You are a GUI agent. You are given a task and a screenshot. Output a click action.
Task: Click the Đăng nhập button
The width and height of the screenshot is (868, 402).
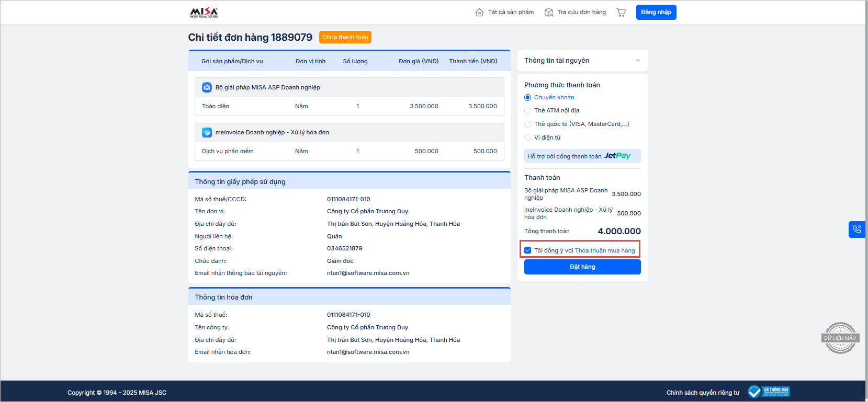click(656, 12)
